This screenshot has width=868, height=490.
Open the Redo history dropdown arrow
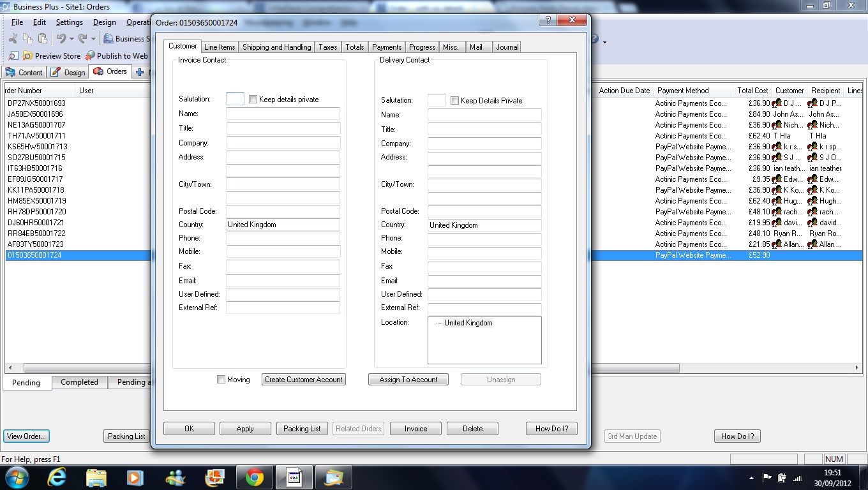coord(93,39)
